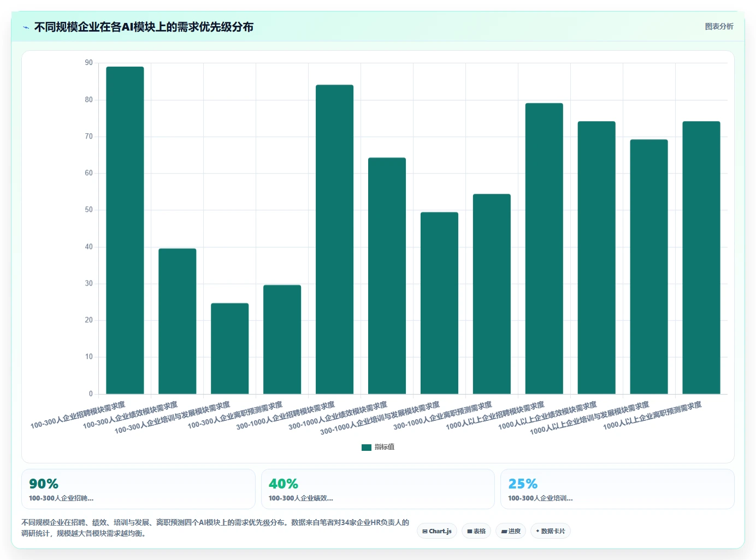Click the last bar for 1000人以上企业离职预测需求度
The image size is (756, 560).
tap(701, 258)
